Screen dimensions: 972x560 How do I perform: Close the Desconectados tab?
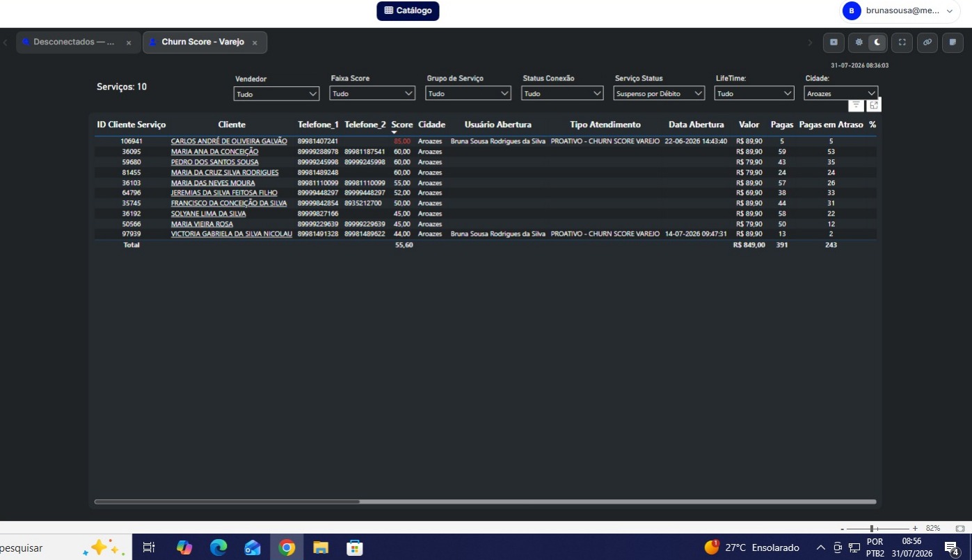click(129, 42)
